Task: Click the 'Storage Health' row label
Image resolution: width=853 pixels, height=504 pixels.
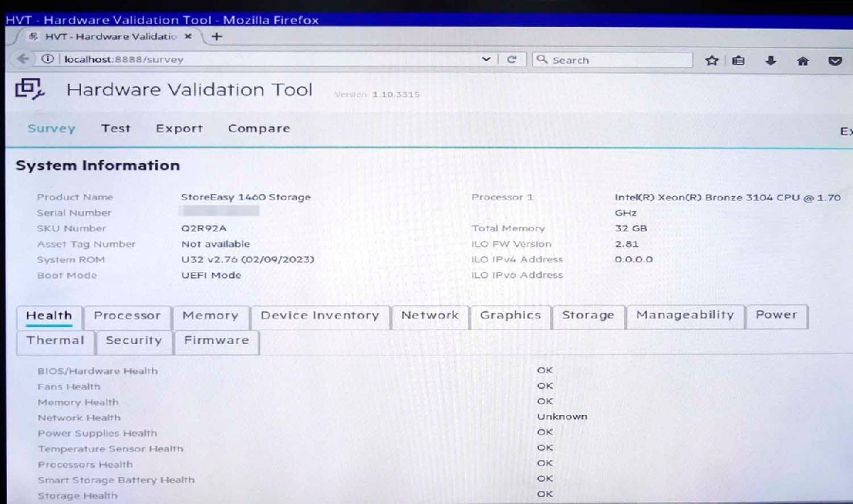Action: pyautogui.click(x=77, y=496)
